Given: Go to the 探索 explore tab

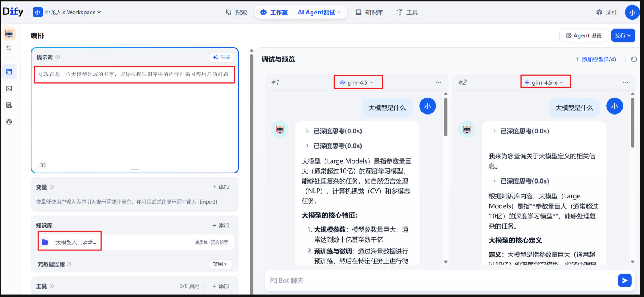Looking at the screenshot, I should point(236,12).
